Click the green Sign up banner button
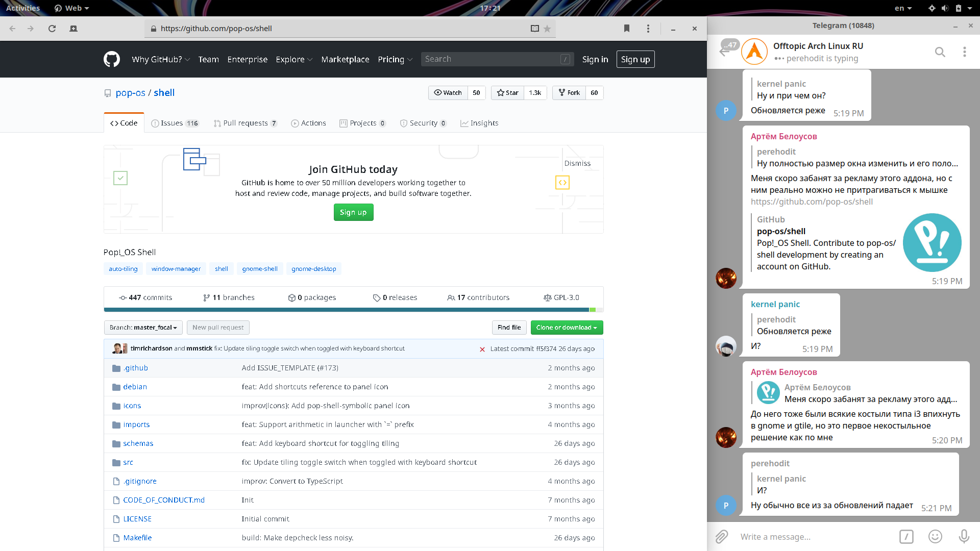 pos(353,212)
